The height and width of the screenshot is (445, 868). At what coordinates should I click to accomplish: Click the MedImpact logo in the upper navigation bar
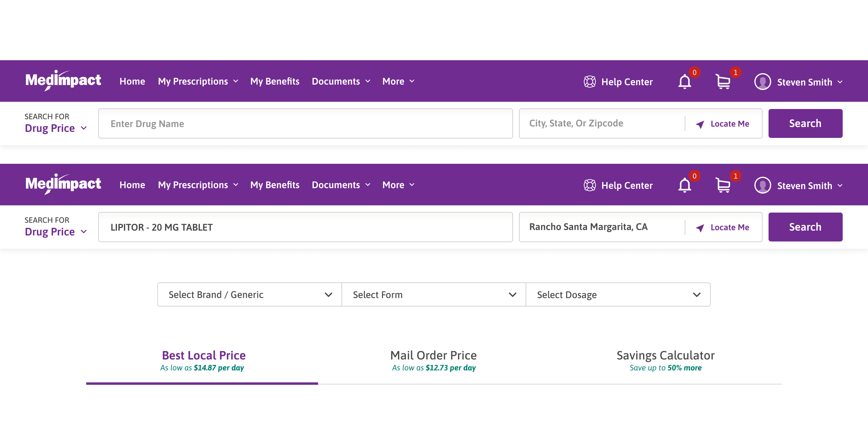click(63, 80)
